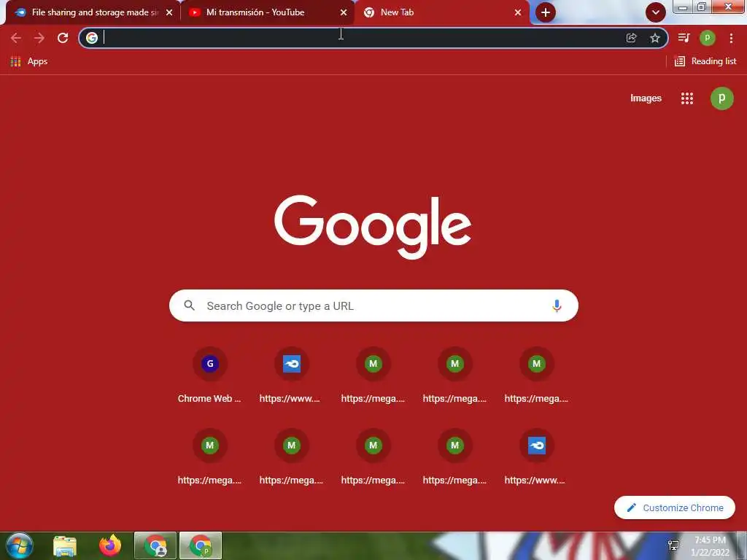Screen dimensions: 747x560
Task: Open the first-row fourth https://mega... shortcut
Action: point(455,376)
